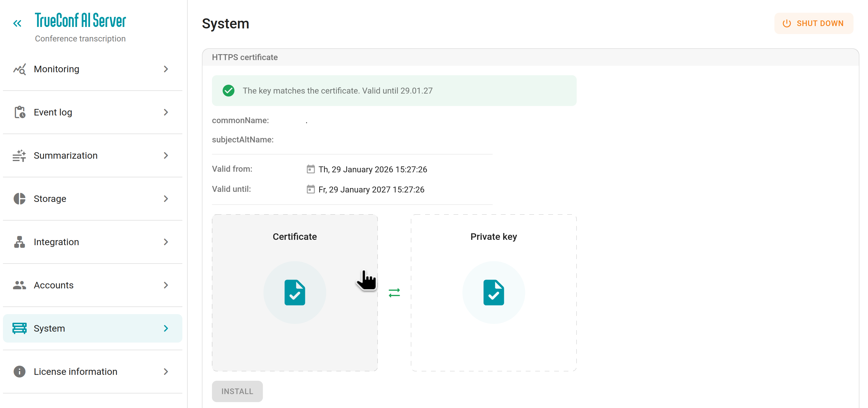The image size is (868, 408).
Task: Click the Certificate file upload icon
Action: 295,293
